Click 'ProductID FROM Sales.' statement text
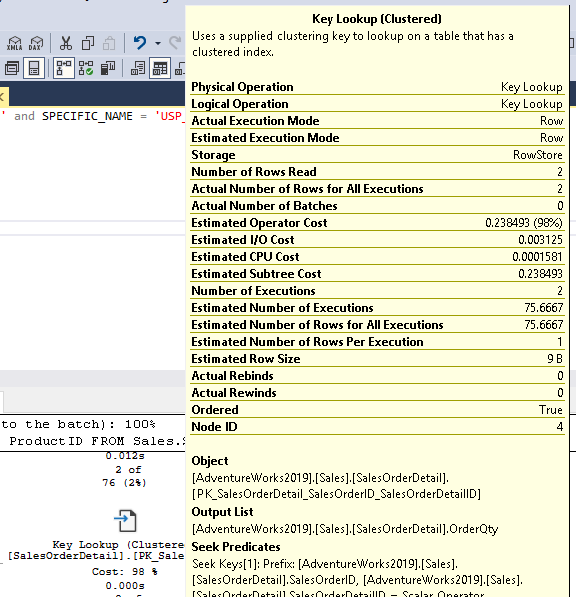 (97, 441)
